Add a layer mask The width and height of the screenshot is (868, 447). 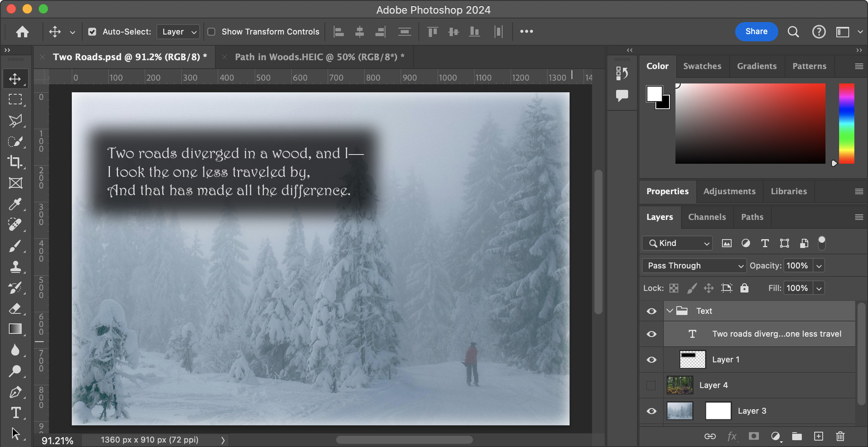(x=754, y=436)
